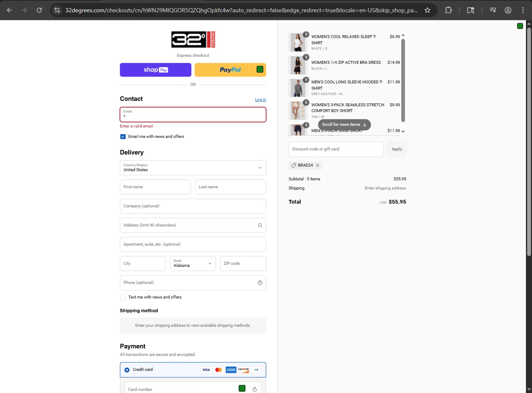Uncheck Email me with news and offers
532x393 pixels.
[x=123, y=137]
